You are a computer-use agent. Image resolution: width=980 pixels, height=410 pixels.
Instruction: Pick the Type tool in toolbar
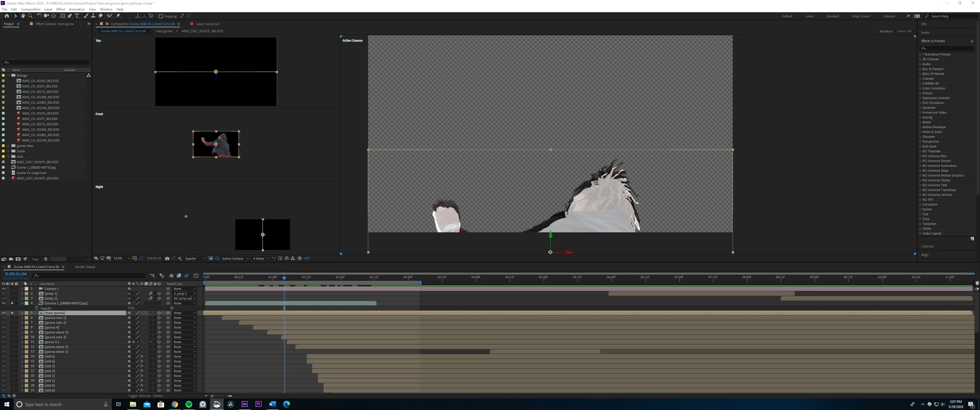[77, 16]
